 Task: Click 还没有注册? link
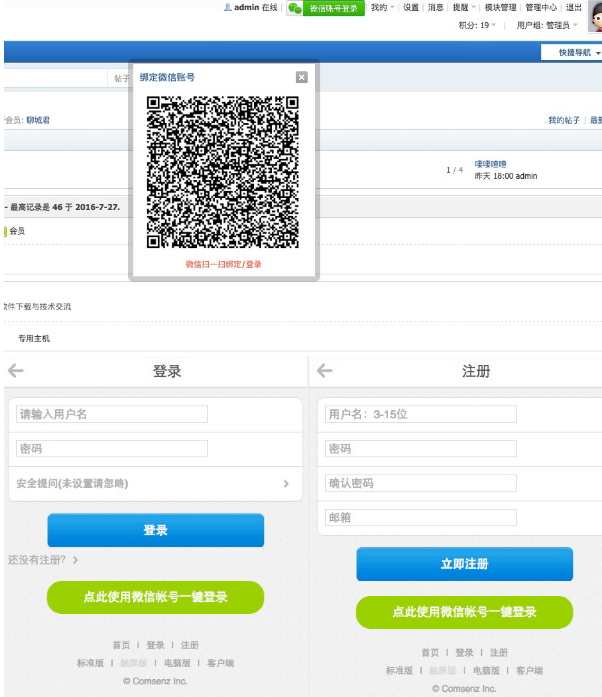point(43,560)
